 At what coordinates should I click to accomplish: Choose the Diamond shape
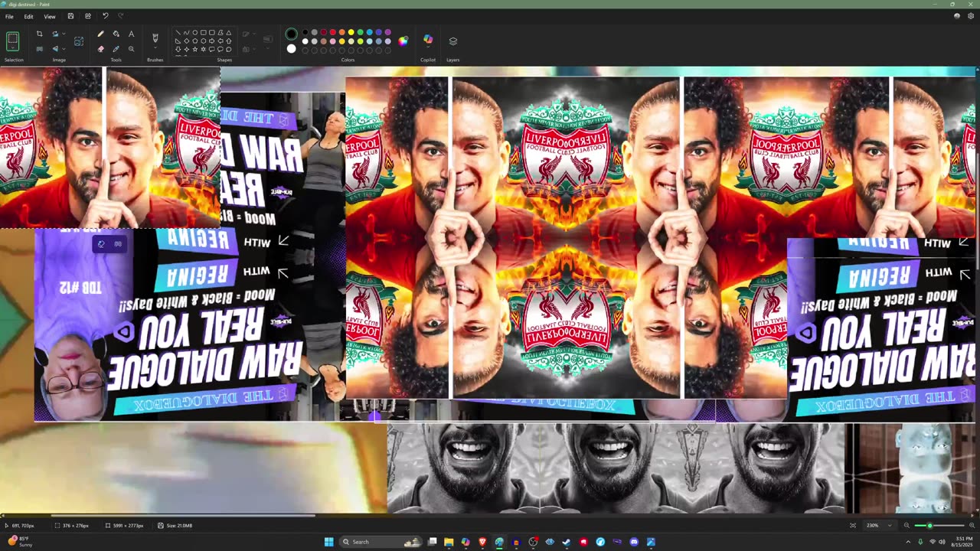[186, 41]
